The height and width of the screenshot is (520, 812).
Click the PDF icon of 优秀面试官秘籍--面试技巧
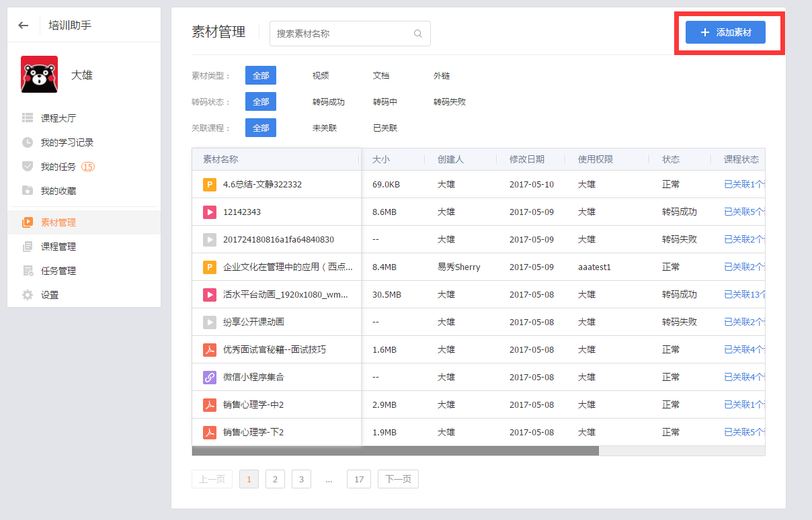210,349
